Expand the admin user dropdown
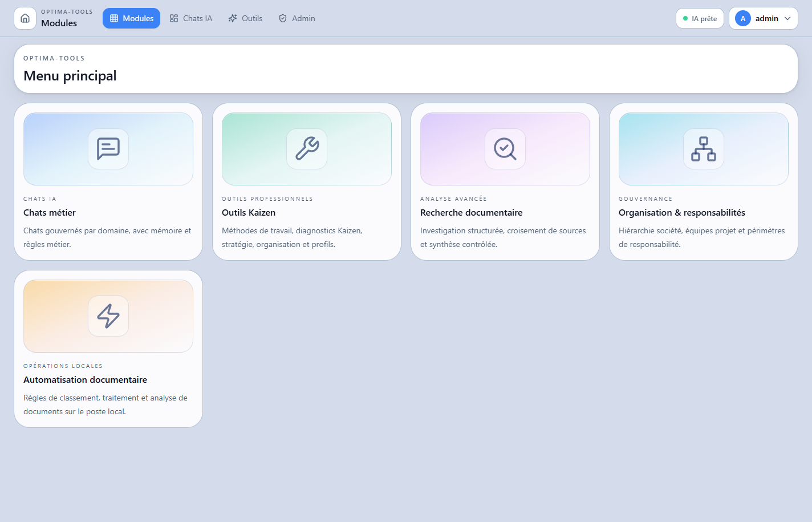Screen dimensions: 812x522 [x=763, y=18]
